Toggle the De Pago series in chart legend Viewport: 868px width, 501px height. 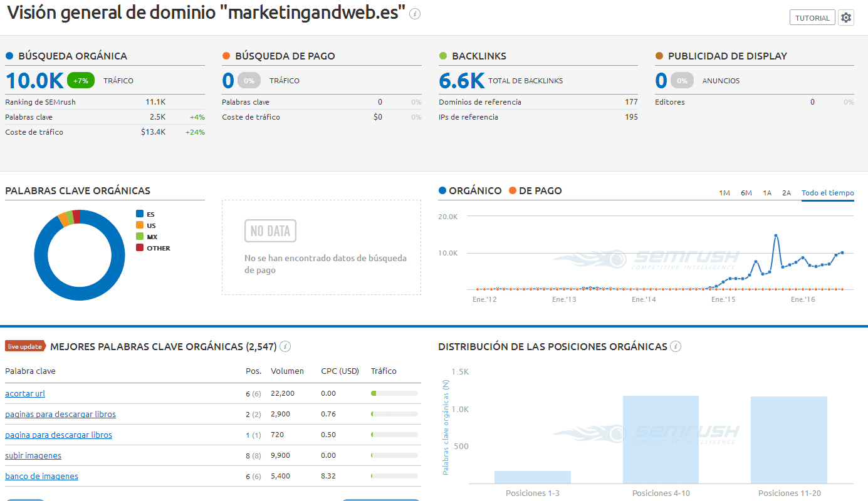point(536,190)
